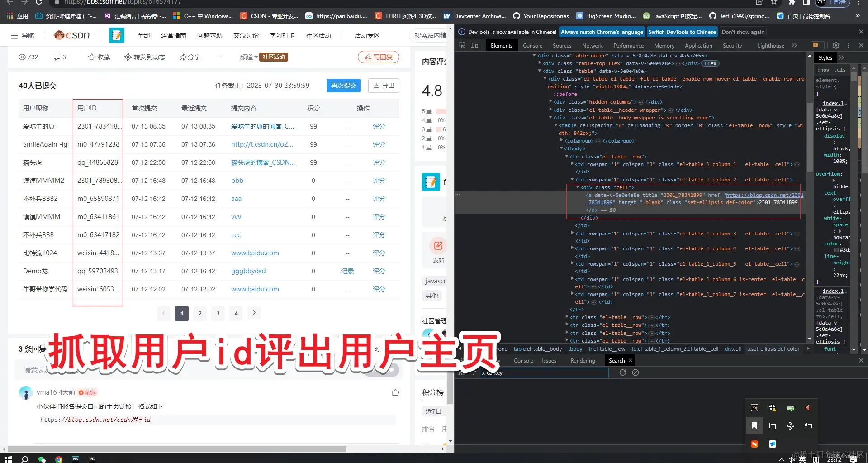Go to next page arrow in pagination
The height and width of the screenshot is (463, 868).
(x=254, y=313)
